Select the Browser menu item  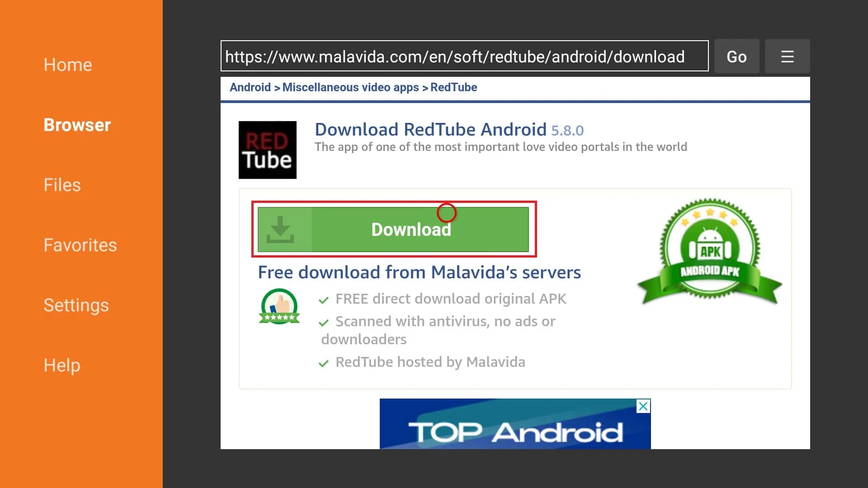pos(76,124)
